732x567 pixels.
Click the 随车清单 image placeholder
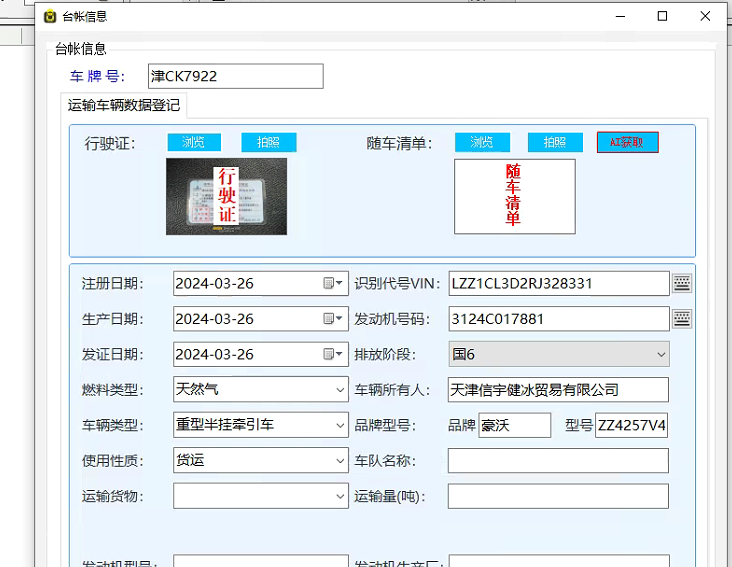[514, 196]
